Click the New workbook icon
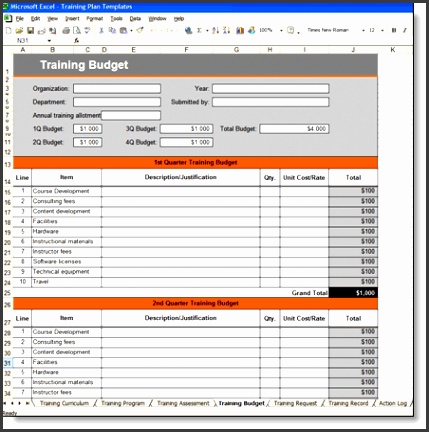The image size is (429, 432). (9, 31)
